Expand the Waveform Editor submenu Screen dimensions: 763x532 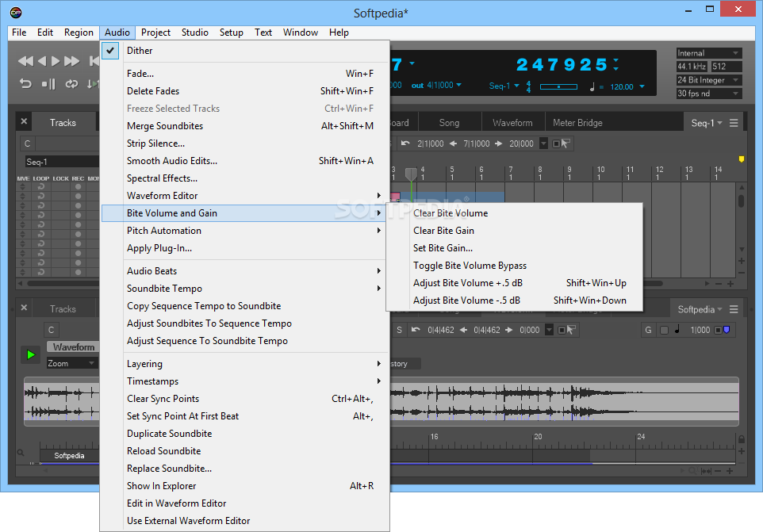[x=245, y=196]
